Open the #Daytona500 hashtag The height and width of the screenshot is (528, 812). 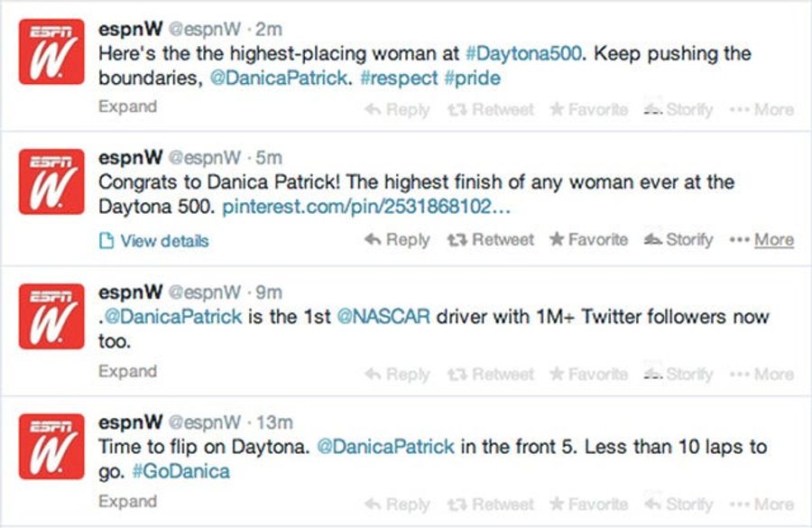pyautogui.click(x=523, y=54)
